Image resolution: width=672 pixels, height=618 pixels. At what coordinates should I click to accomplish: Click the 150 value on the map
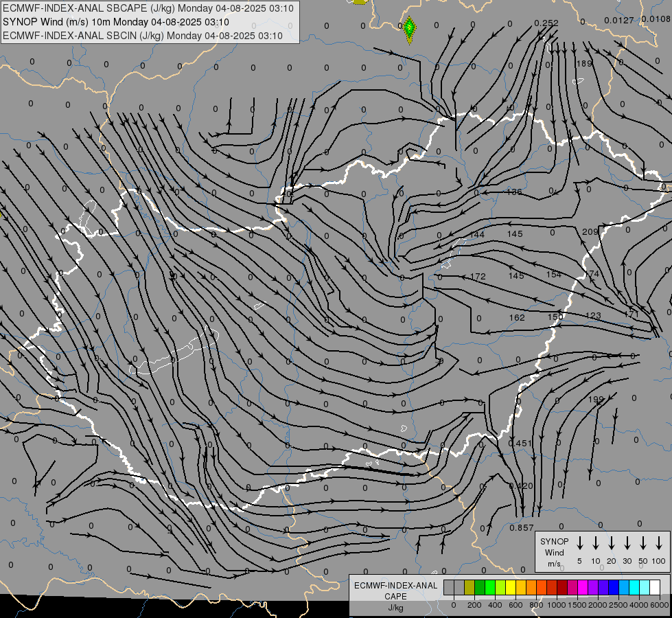pyautogui.click(x=555, y=317)
